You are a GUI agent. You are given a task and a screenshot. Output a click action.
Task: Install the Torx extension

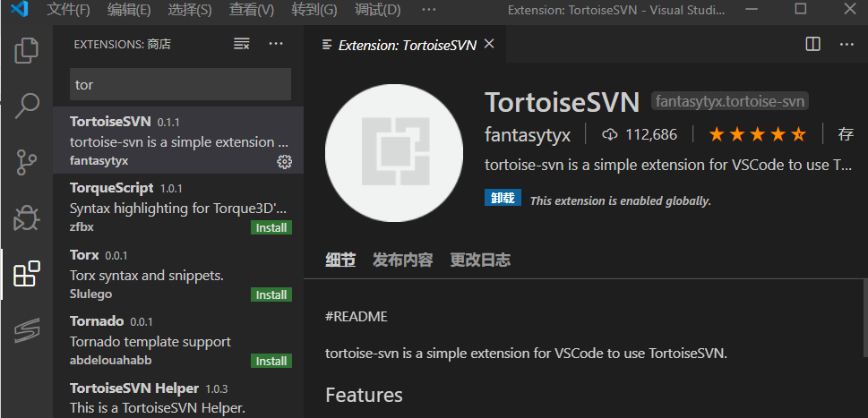pyautogui.click(x=271, y=294)
